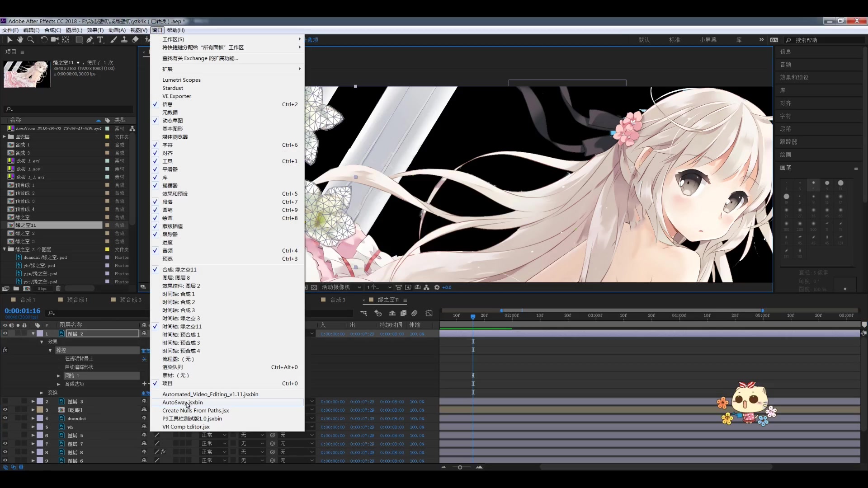Expand the 网格 1 property
Image resolution: width=868 pixels, height=488 pixels.
tap(58, 376)
